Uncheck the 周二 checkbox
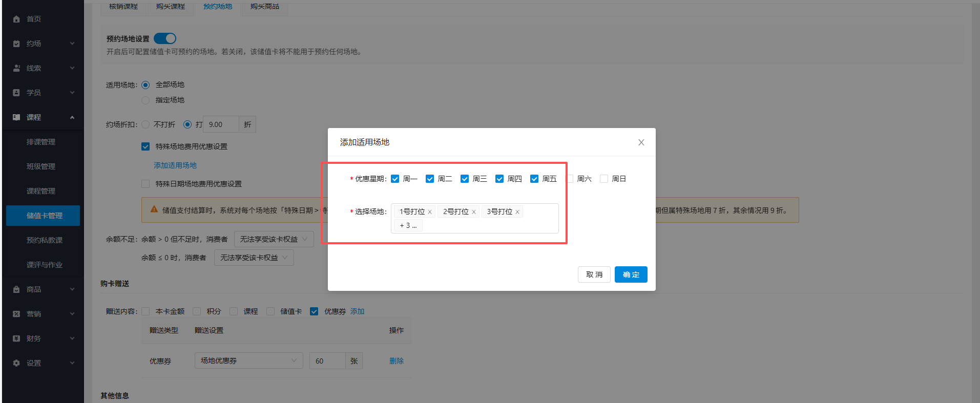 [430, 179]
